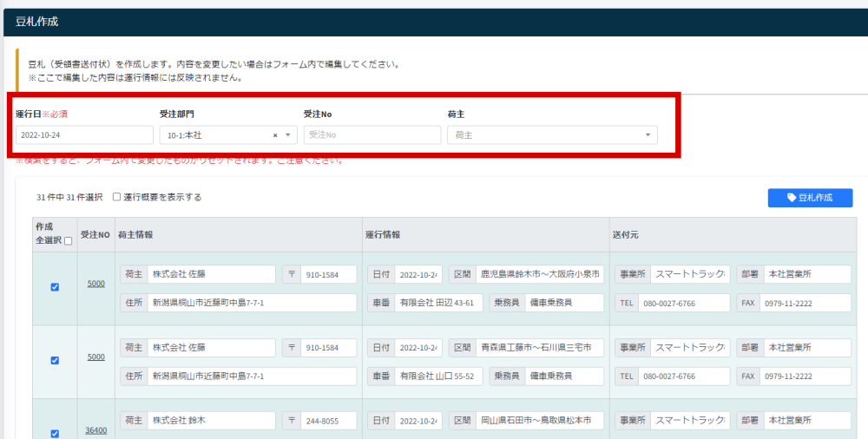This screenshot has height=439, width=868.
Task: Select the 区間 field showing 鹿児島県鈴木市
Action: 539,274
